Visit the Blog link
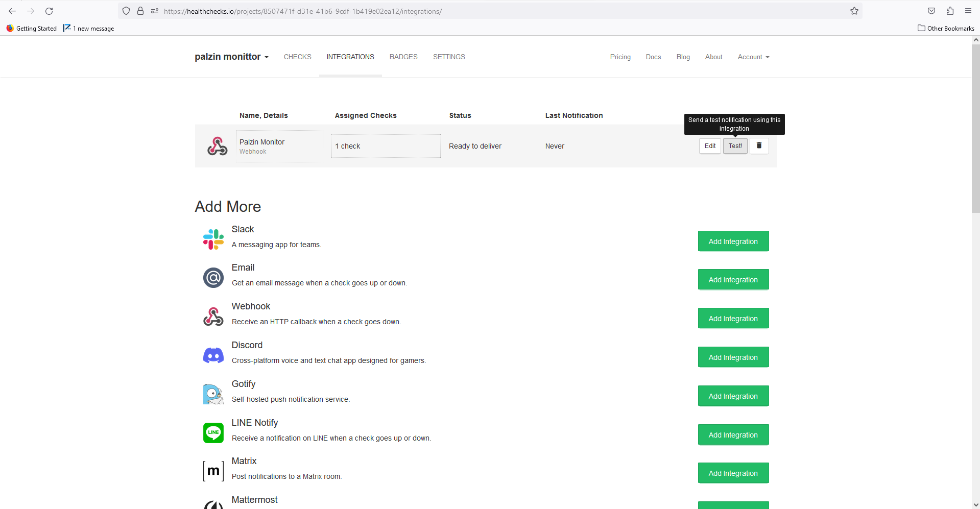Viewport: 980px width, 509px height. 683,57
